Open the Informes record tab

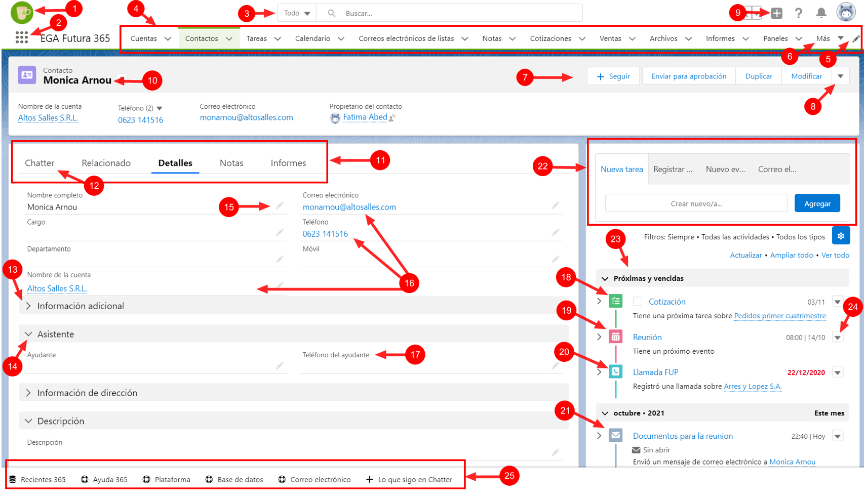tap(288, 163)
